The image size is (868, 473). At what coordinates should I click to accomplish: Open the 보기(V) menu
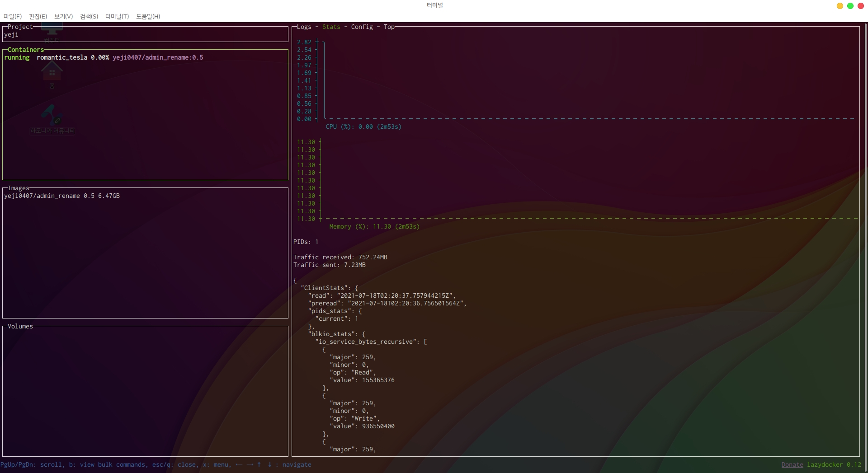63,16
